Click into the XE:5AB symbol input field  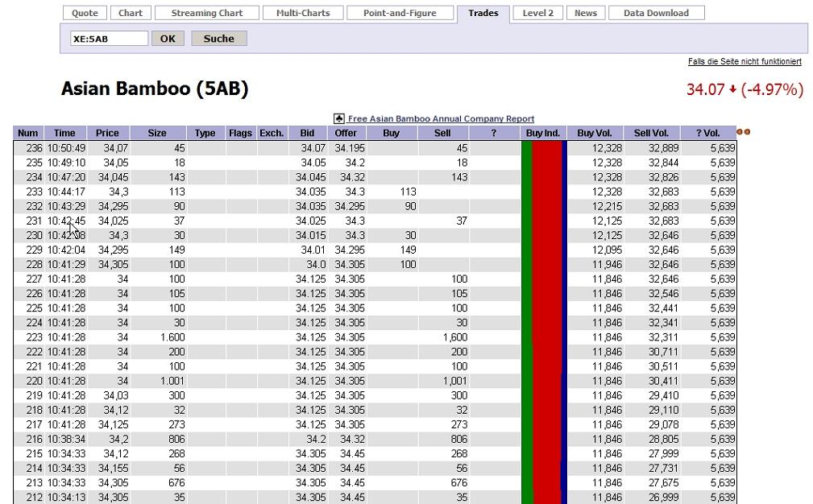click(x=109, y=39)
